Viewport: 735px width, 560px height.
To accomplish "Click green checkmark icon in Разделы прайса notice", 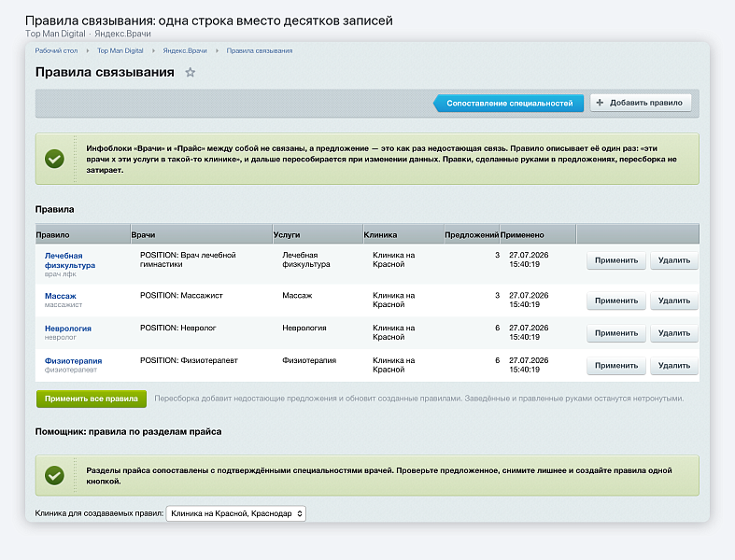I will [54, 475].
